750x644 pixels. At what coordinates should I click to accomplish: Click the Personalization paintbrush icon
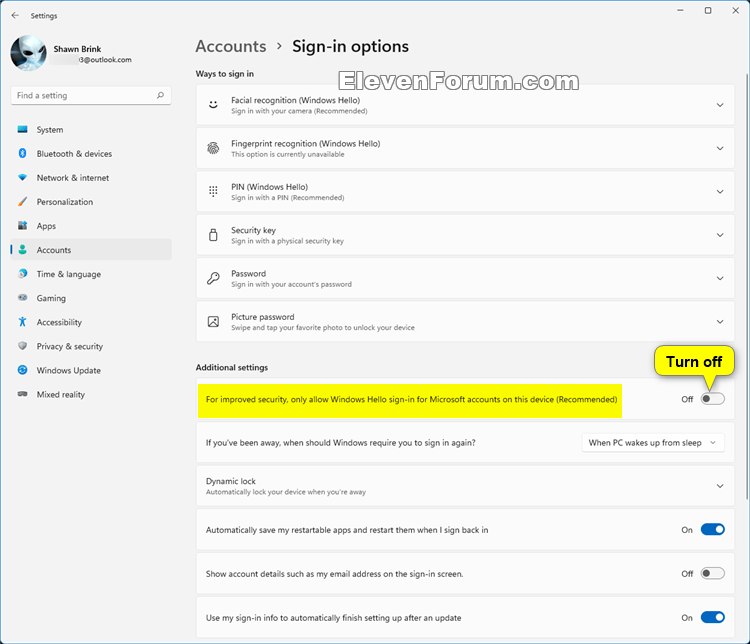pos(22,201)
